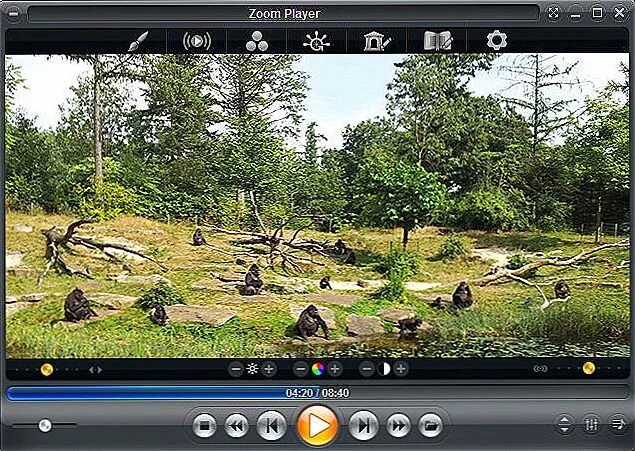Adjust the left gold-knob balance slider
This screenshot has width=635, height=451.
click(x=47, y=369)
